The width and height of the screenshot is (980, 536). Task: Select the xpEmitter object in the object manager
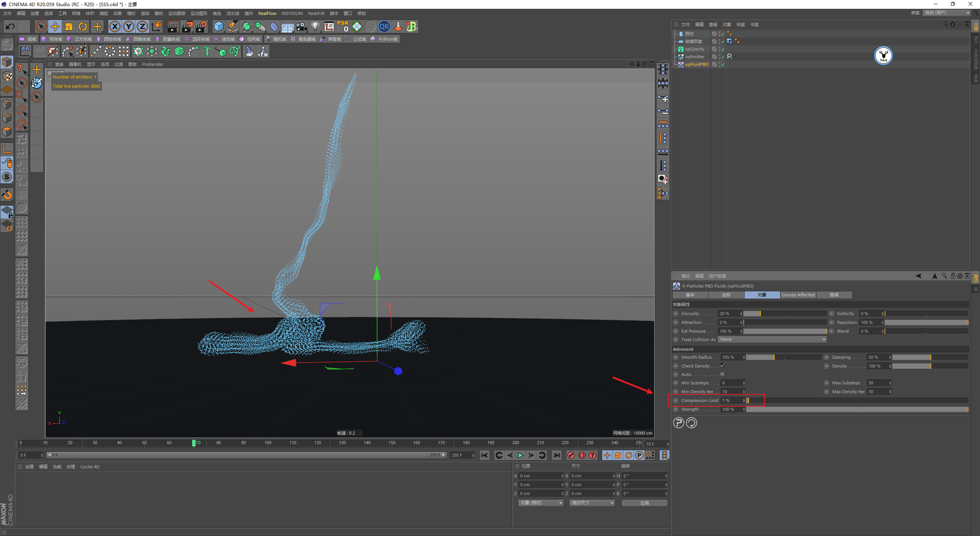pyautogui.click(x=694, y=57)
